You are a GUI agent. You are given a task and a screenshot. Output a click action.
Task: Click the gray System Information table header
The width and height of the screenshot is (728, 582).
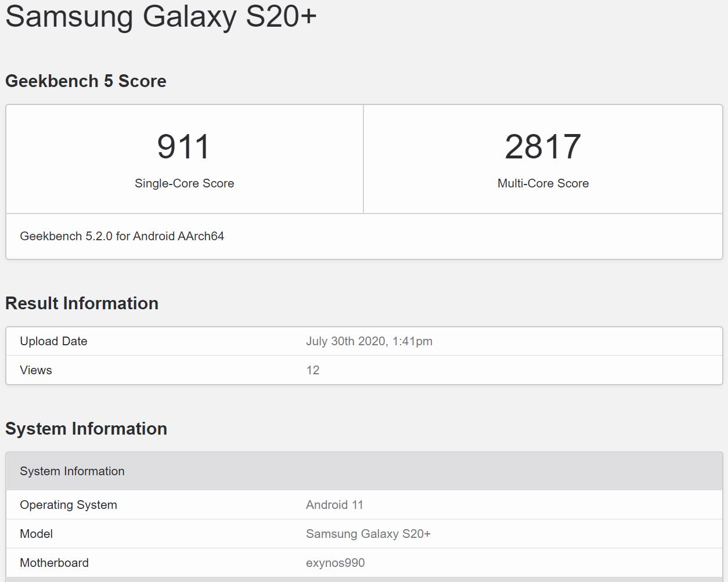[x=72, y=471]
